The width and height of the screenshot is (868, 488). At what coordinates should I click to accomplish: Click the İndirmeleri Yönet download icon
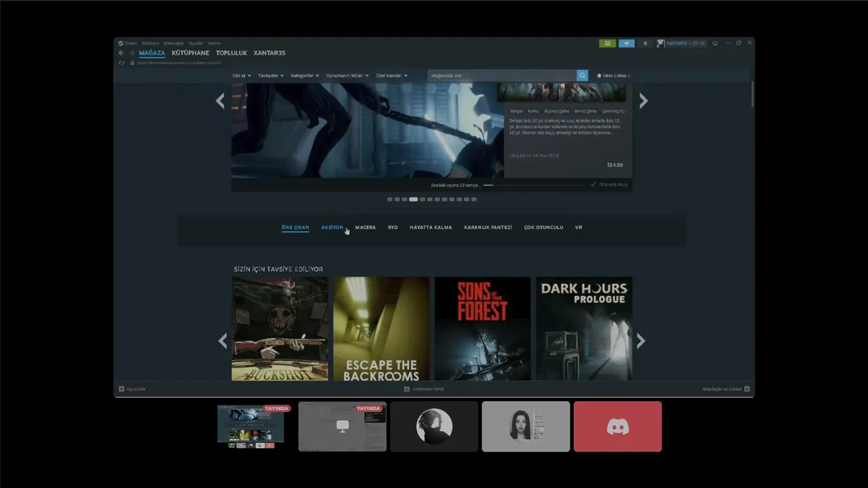click(x=407, y=389)
